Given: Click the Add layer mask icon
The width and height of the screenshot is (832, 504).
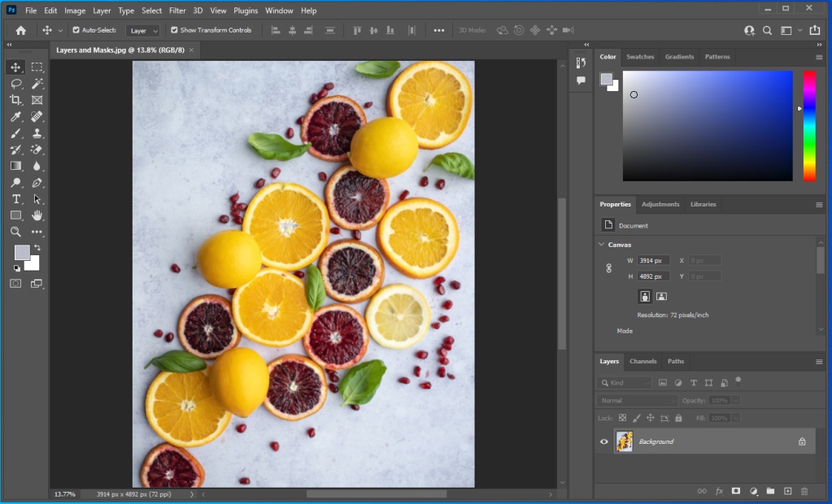Looking at the screenshot, I should pyautogui.click(x=736, y=491).
